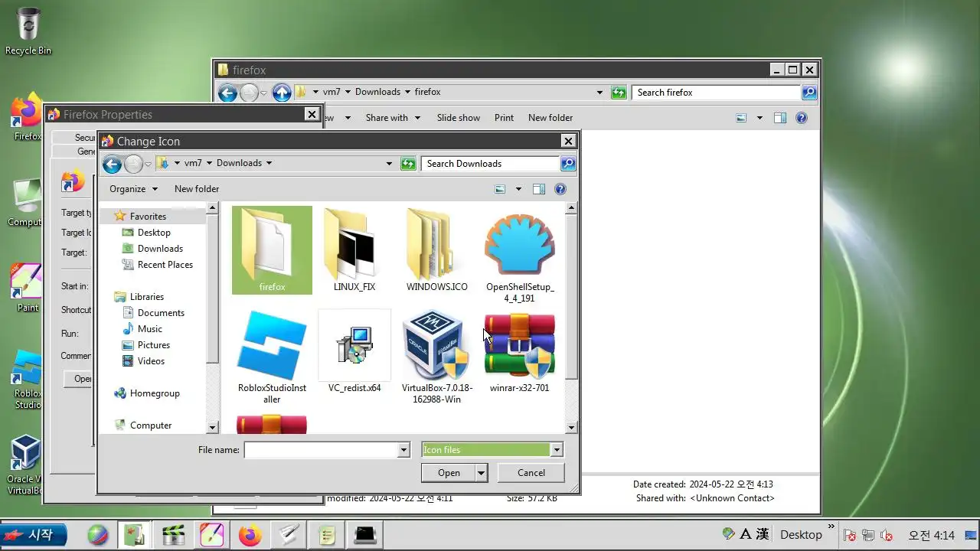Viewport: 980px width, 551px height.
Task: Select the Paint desktop shortcut
Action: (x=28, y=288)
